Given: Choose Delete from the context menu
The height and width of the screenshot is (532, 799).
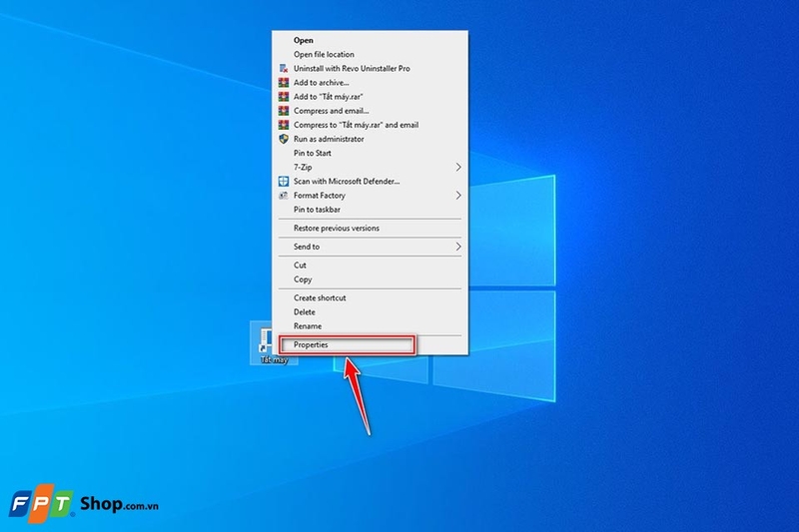Looking at the screenshot, I should coord(370,312).
